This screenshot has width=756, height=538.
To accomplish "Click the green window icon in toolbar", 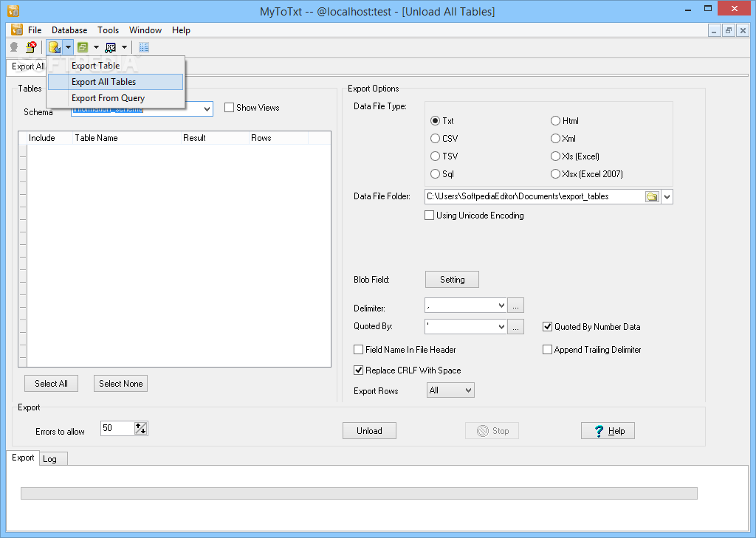I will pos(83,47).
